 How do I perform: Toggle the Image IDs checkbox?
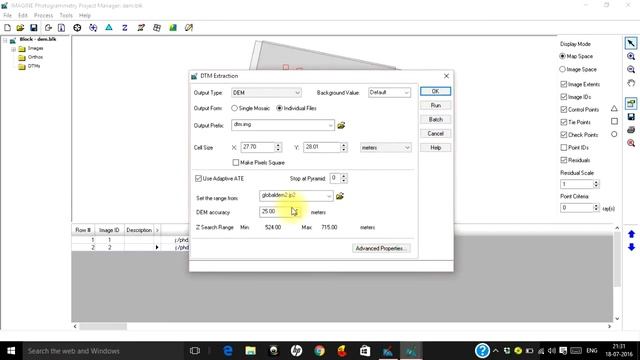564,97
